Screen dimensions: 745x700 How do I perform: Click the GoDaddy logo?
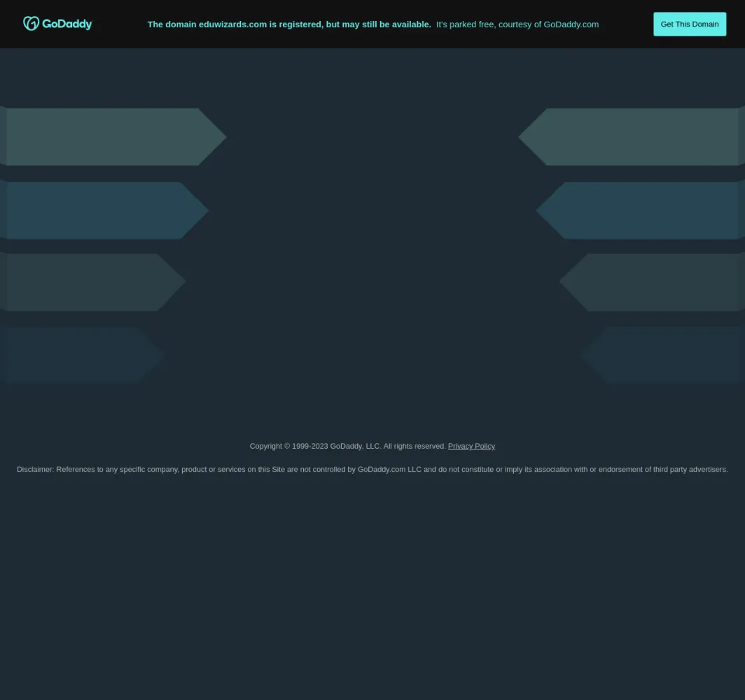click(57, 24)
